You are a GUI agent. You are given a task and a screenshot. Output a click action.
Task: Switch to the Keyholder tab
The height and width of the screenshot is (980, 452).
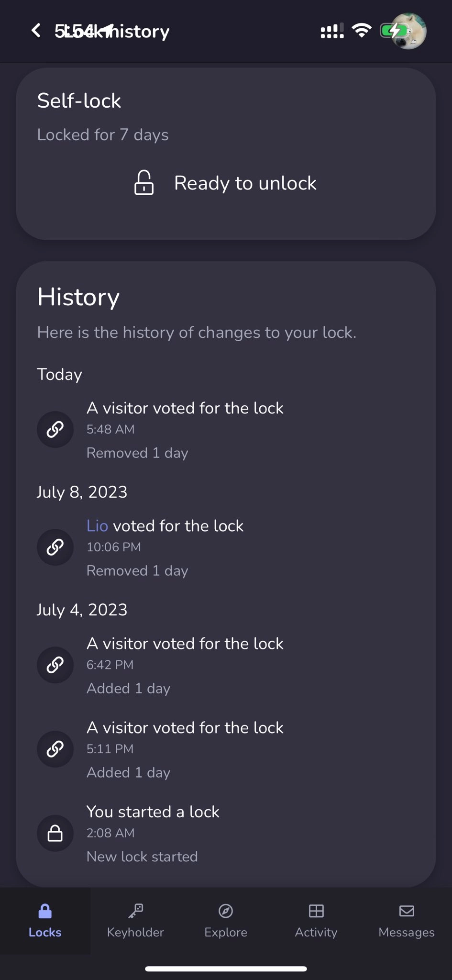135,921
